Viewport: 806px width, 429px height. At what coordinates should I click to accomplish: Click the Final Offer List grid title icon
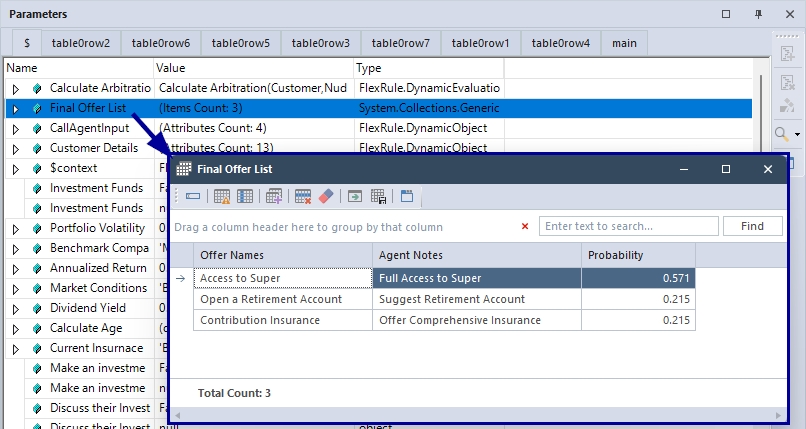pos(184,169)
